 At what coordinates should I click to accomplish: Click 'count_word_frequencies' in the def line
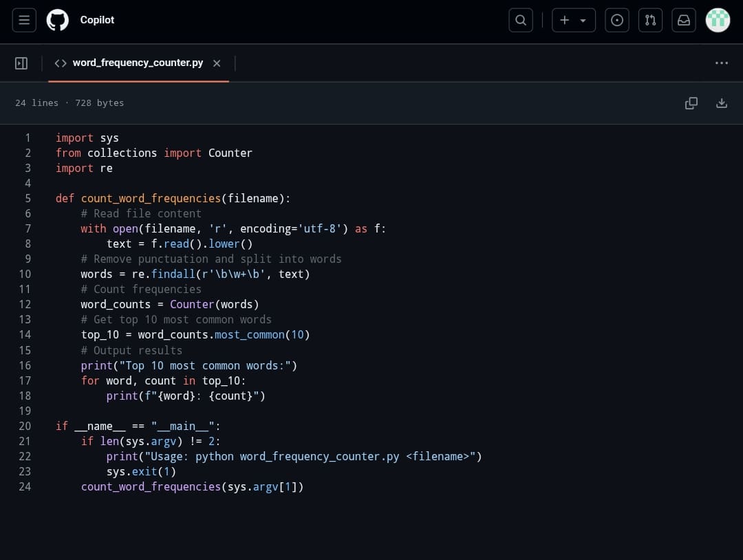[x=151, y=199]
